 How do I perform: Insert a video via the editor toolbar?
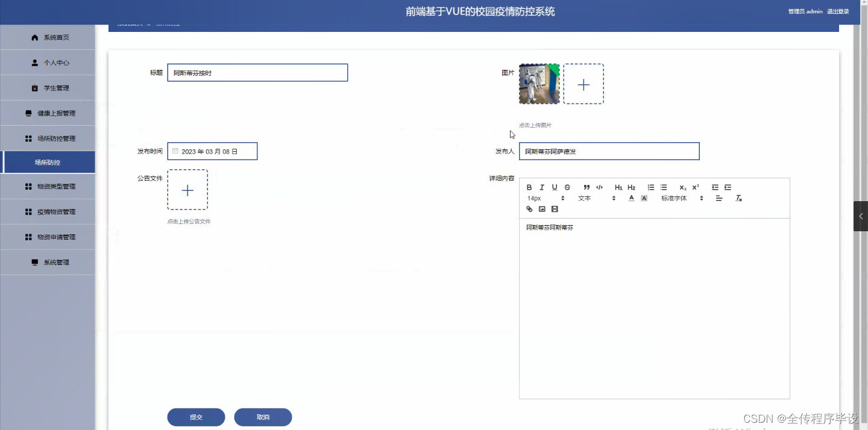(555, 209)
